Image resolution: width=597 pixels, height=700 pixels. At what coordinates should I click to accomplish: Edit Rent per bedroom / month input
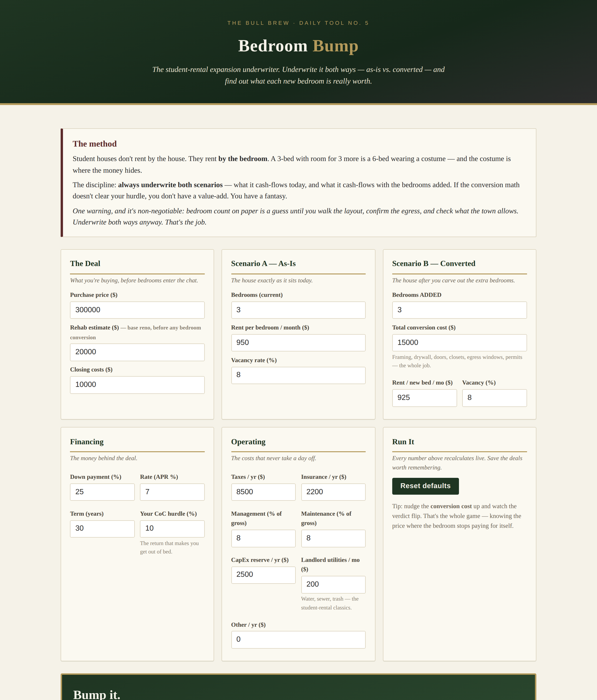(298, 343)
